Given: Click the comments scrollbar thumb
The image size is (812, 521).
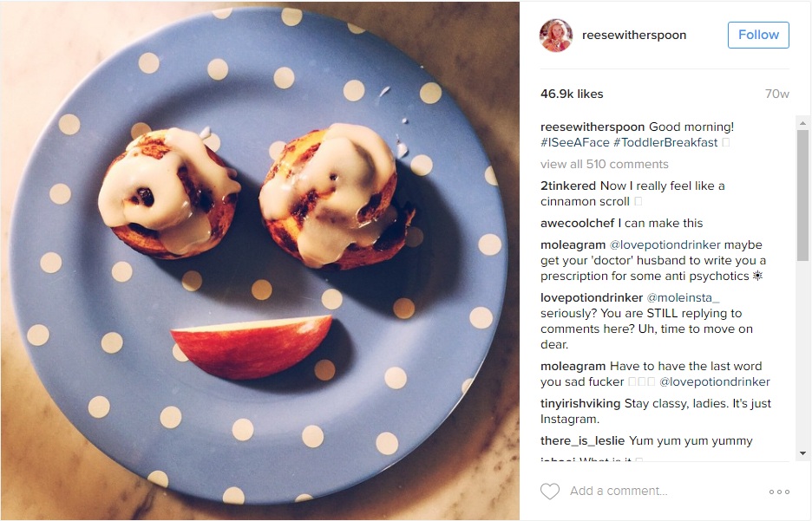Looking at the screenshot, I should click(x=802, y=196).
